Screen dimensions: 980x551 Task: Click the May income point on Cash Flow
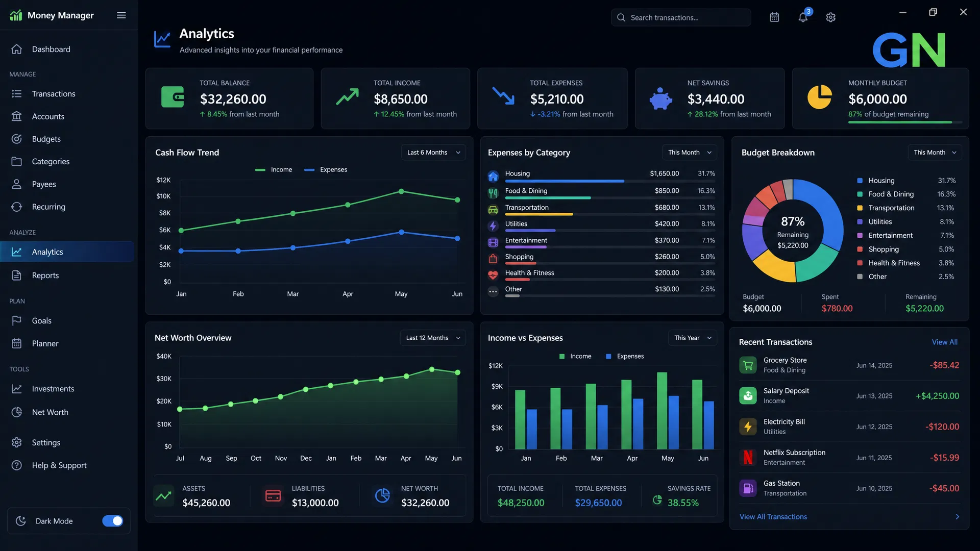[402, 191]
